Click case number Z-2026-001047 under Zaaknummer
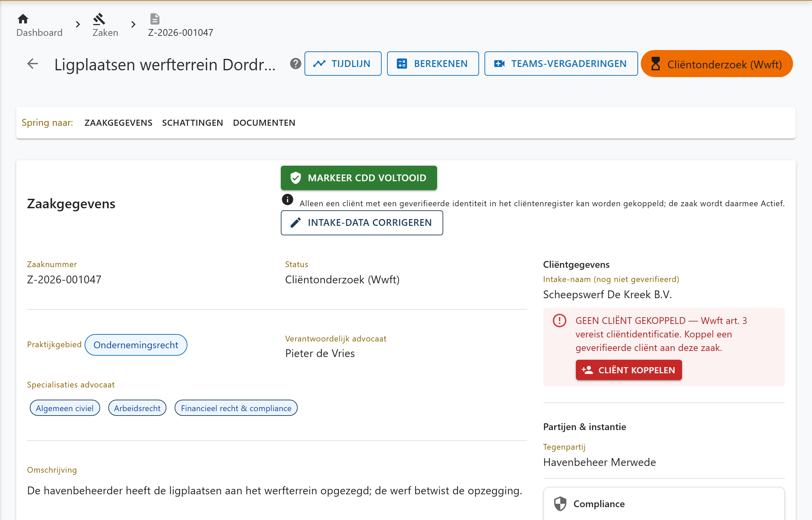 64,280
